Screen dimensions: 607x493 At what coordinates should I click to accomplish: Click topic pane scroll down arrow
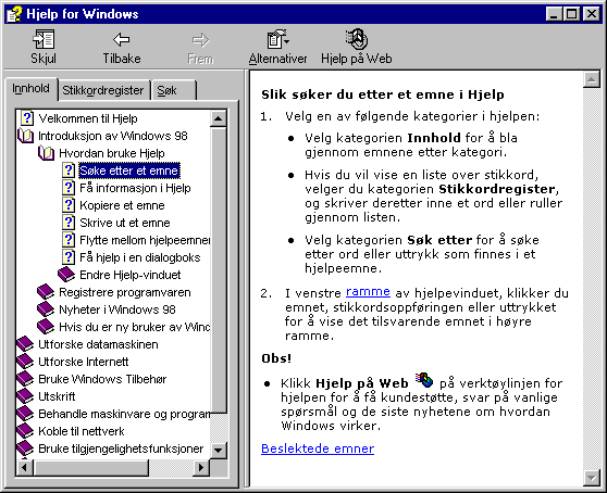591,477
